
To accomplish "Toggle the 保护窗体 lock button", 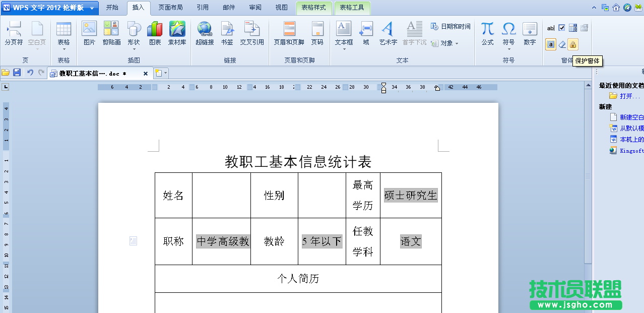I will [x=572, y=44].
